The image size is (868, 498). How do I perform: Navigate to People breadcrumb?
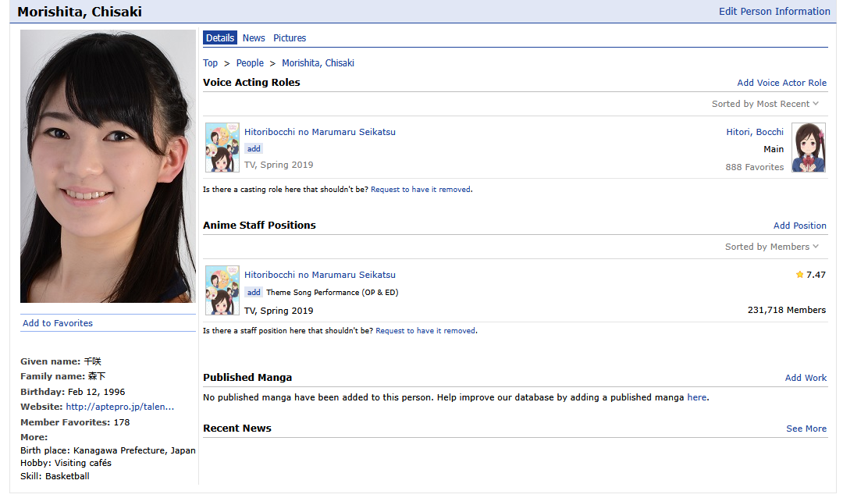click(250, 63)
